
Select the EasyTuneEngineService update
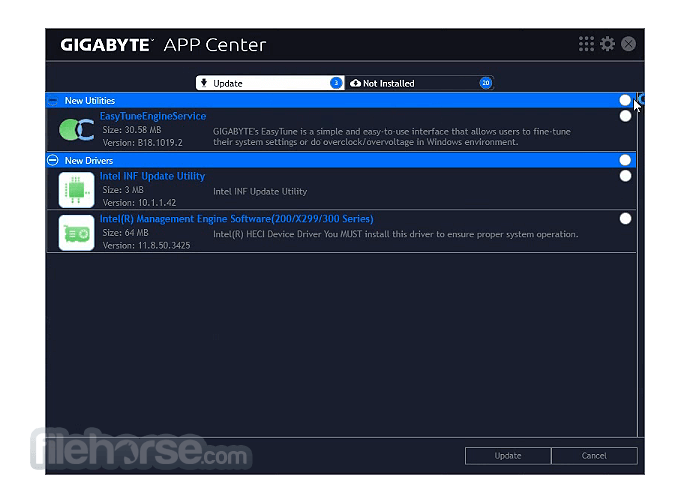625,116
